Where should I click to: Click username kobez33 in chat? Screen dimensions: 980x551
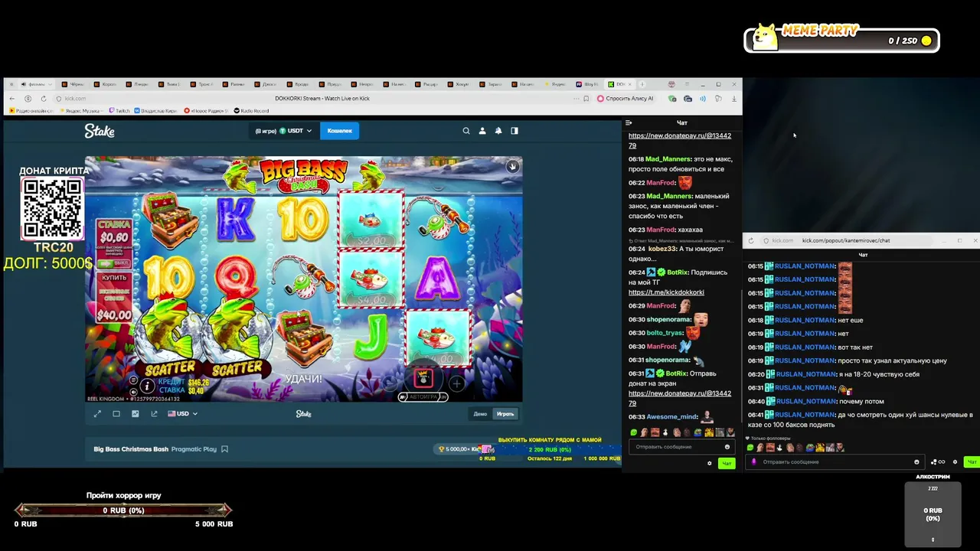662,249
